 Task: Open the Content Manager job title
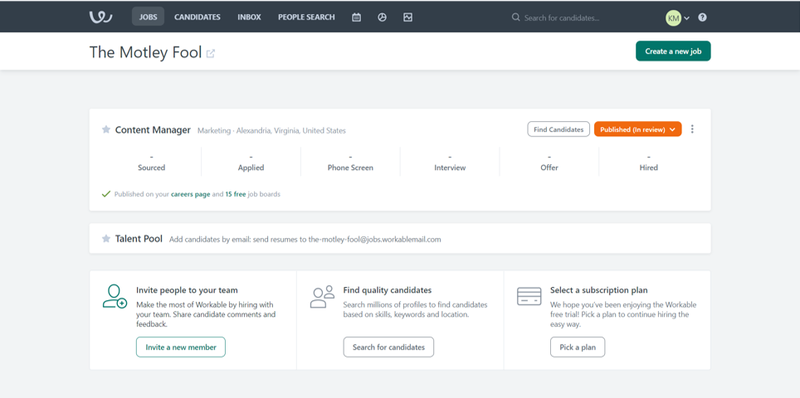(153, 130)
